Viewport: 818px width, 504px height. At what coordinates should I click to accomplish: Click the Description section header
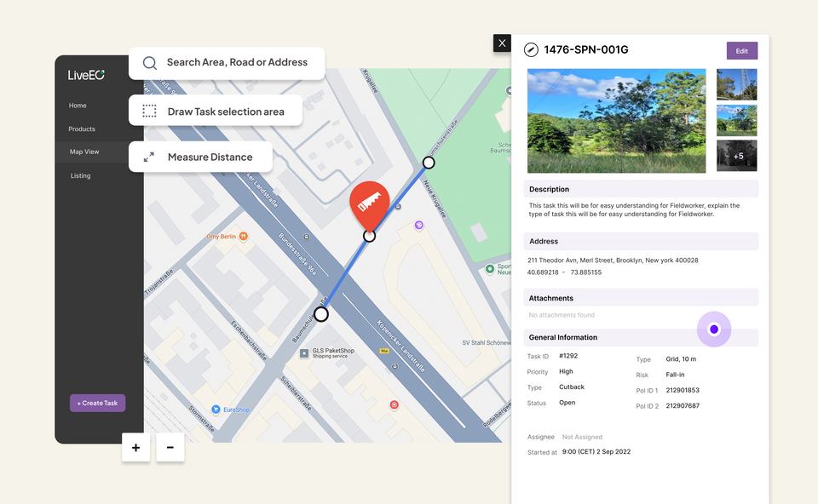pos(641,189)
